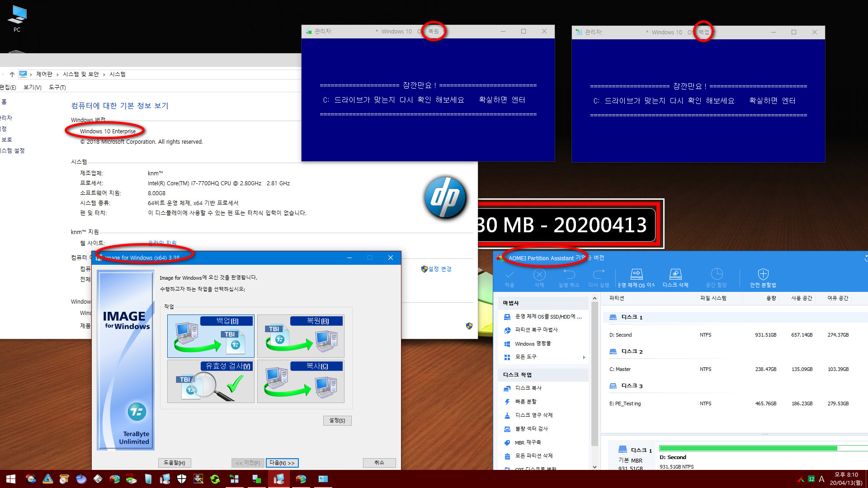
Task: Click the 시스템 및 보안 breadcrumb item
Action: point(80,74)
